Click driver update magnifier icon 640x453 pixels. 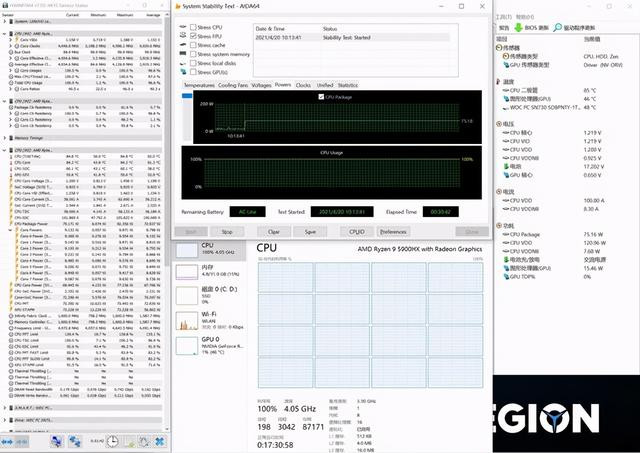click(558, 28)
